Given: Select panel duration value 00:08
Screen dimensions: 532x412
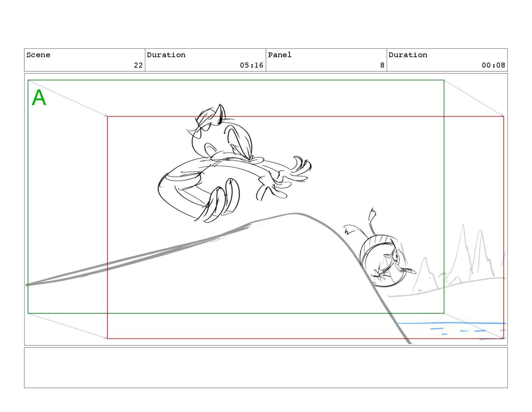Looking at the screenshot, I should tap(493, 65).
